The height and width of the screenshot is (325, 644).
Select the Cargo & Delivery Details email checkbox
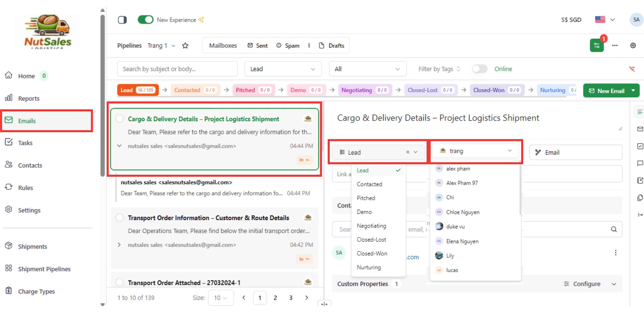coord(119,118)
